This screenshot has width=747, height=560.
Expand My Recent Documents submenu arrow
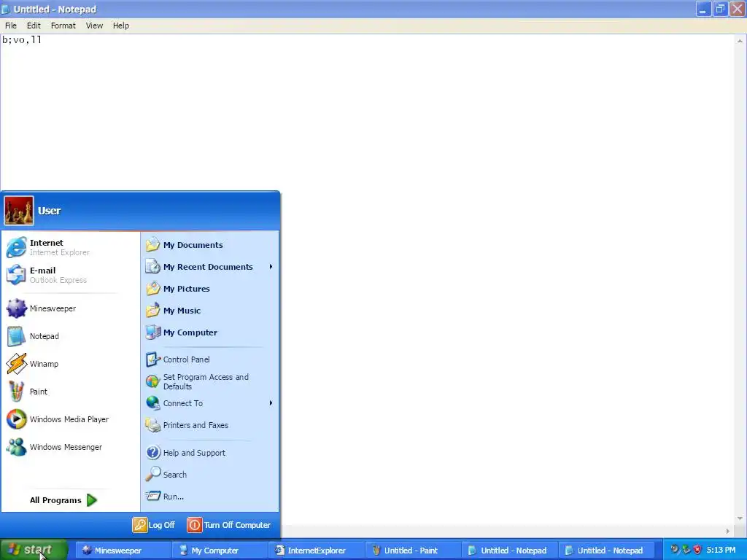(x=271, y=267)
